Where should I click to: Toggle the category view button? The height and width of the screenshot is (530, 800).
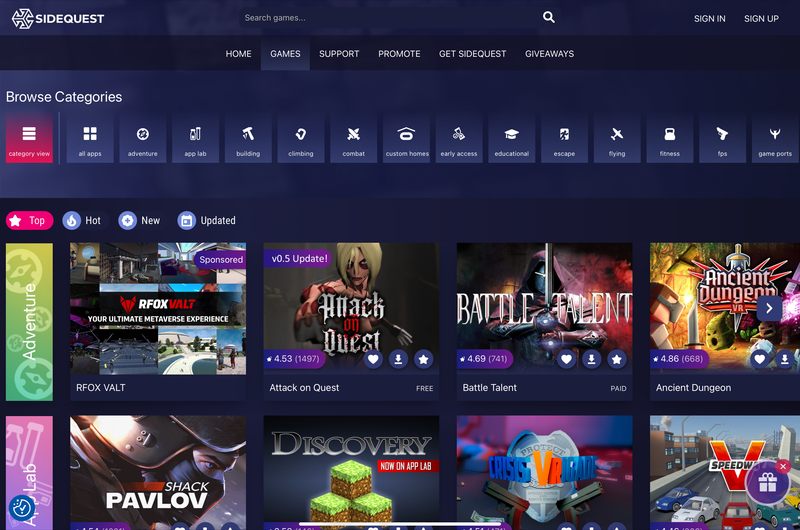29,139
